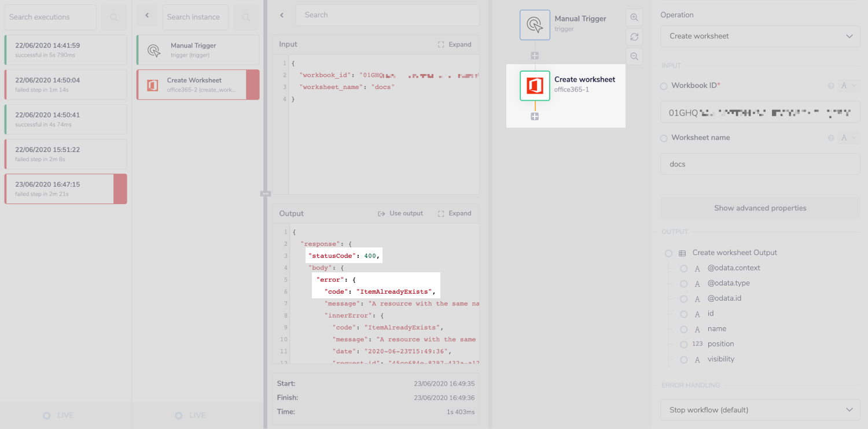Screen dimensions: 868x429
Task: Open the Workbook ID help tooltip
Action: click(x=831, y=85)
